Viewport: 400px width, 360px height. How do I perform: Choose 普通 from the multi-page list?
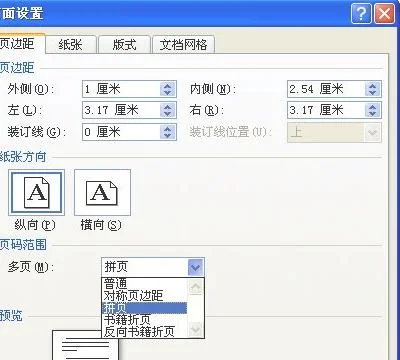pos(144,284)
